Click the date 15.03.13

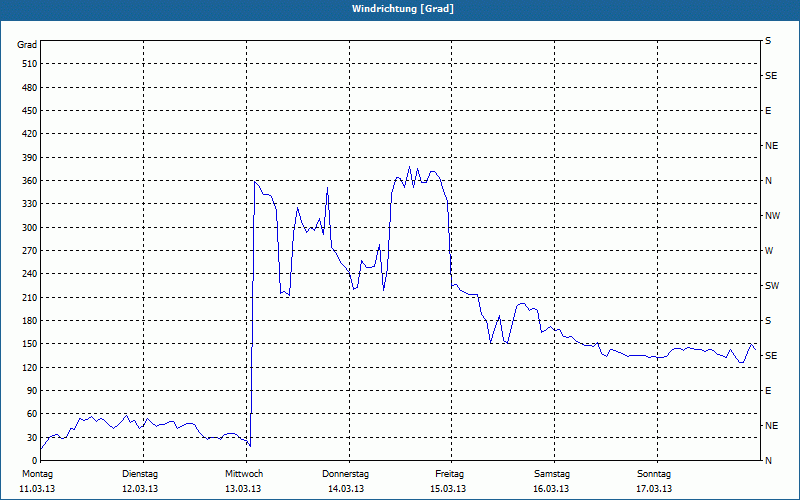(448, 489)
